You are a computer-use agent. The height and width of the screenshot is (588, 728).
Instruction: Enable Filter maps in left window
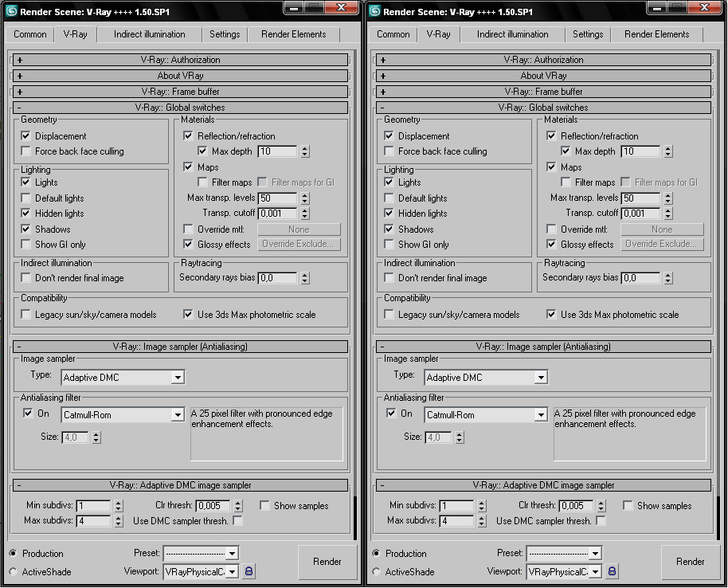tap(202, 182)
